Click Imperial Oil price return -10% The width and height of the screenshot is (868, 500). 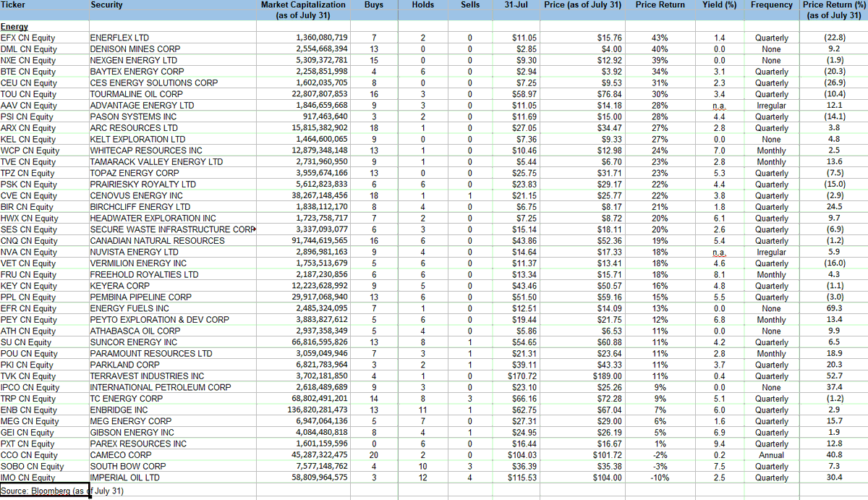click(660, 478)
